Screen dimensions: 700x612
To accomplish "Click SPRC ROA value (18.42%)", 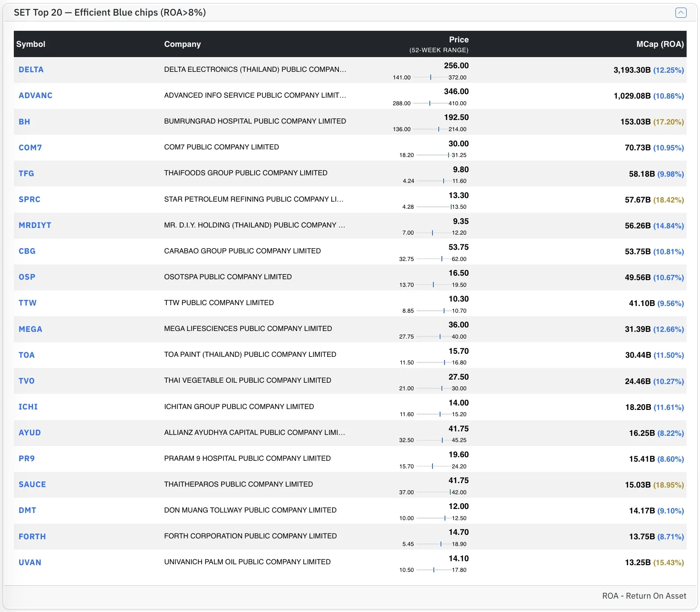I will [669, 200].
